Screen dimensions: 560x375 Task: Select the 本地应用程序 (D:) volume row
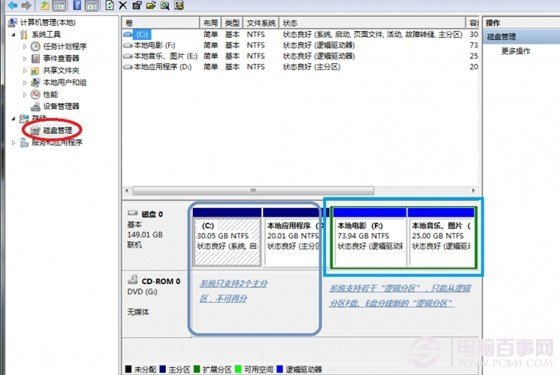tap(300, 67)
